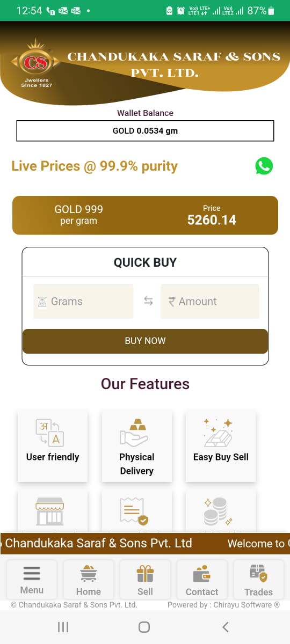Open the Physical Delivery feature tile
This screenshot has height=644, width=290.
pos(136,447)
